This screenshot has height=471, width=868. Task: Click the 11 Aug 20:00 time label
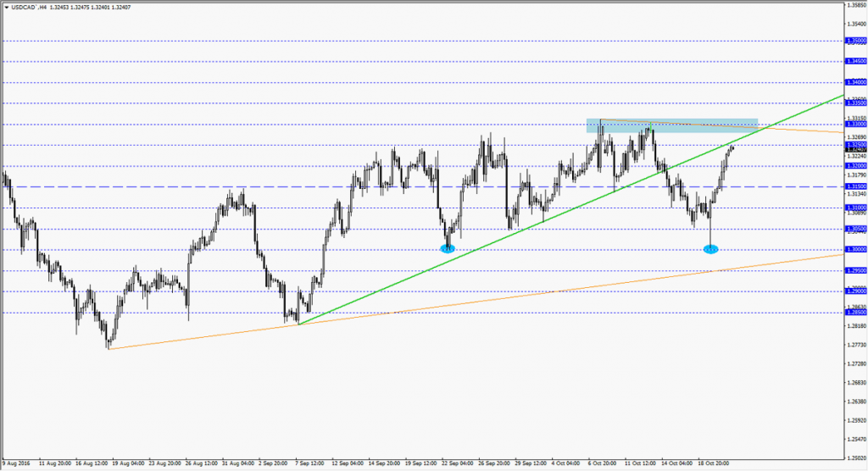55,463
